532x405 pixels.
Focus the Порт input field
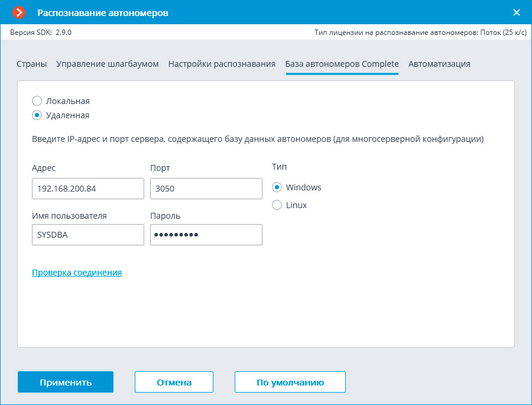[206, 189]
